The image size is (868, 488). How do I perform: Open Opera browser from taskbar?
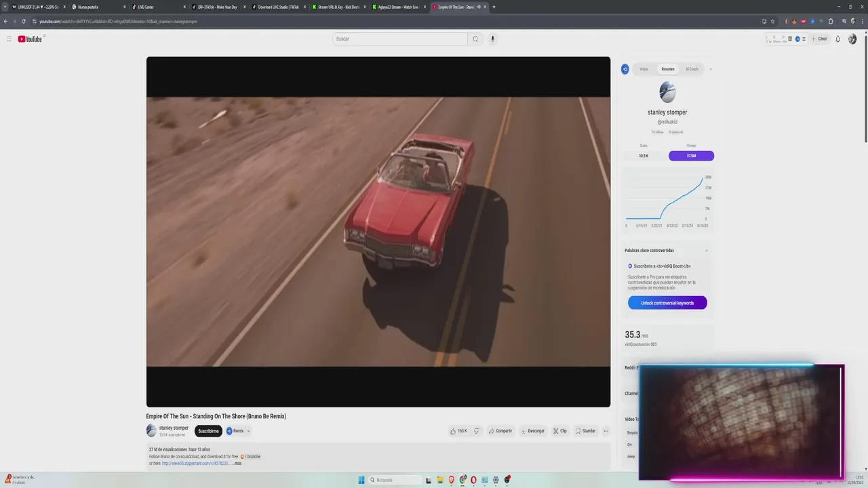(473, 480)
